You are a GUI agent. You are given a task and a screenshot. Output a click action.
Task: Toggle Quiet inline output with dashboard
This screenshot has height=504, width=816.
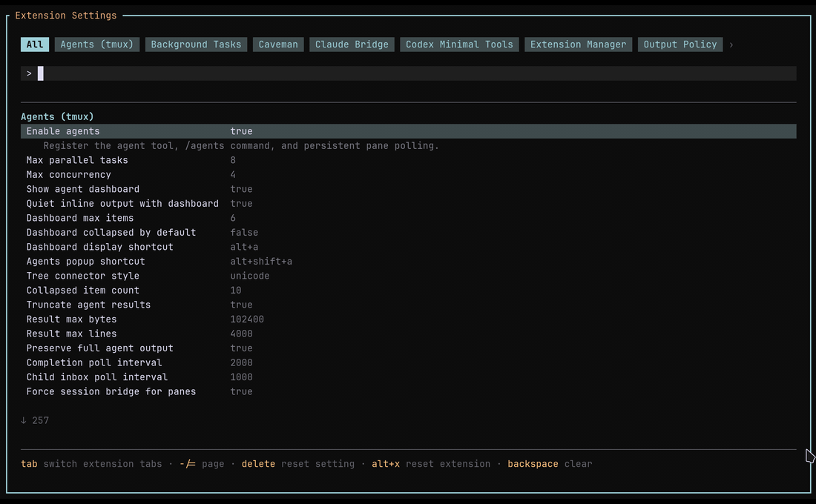click(x=409, y=204)
